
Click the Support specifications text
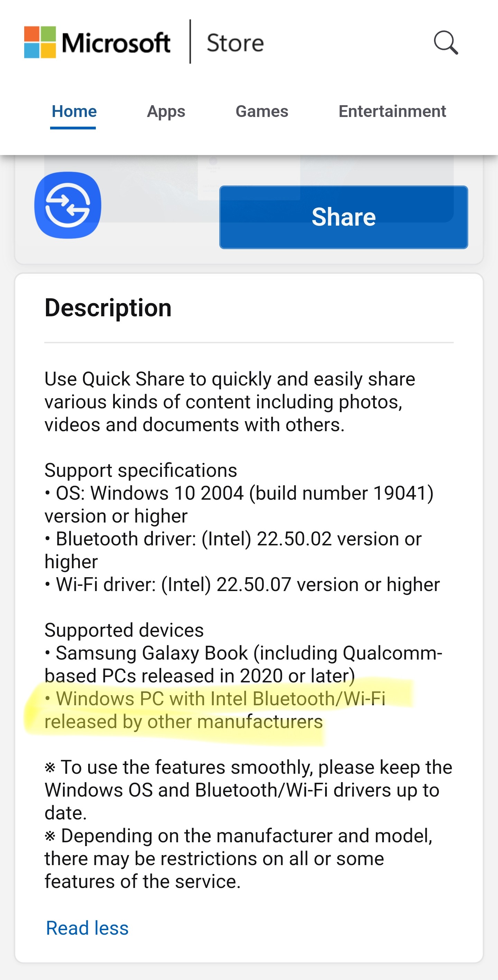coord(141,470)
